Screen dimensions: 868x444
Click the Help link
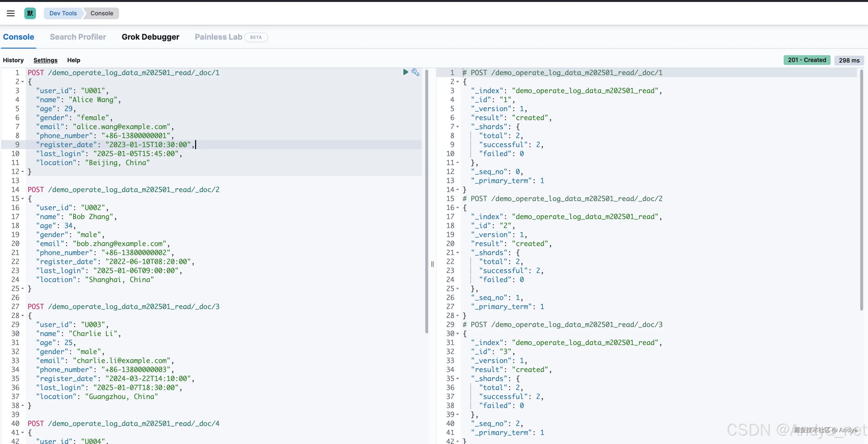[x=73, y=60]
